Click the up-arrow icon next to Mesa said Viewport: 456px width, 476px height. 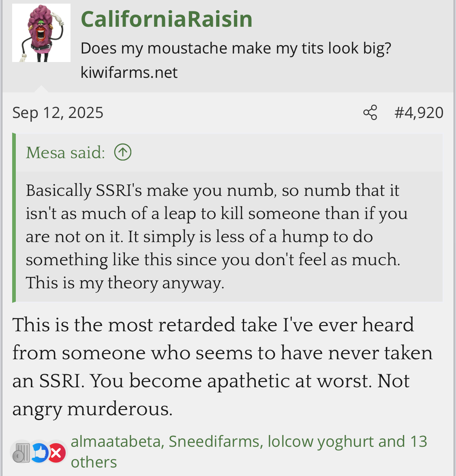point(123,152)
